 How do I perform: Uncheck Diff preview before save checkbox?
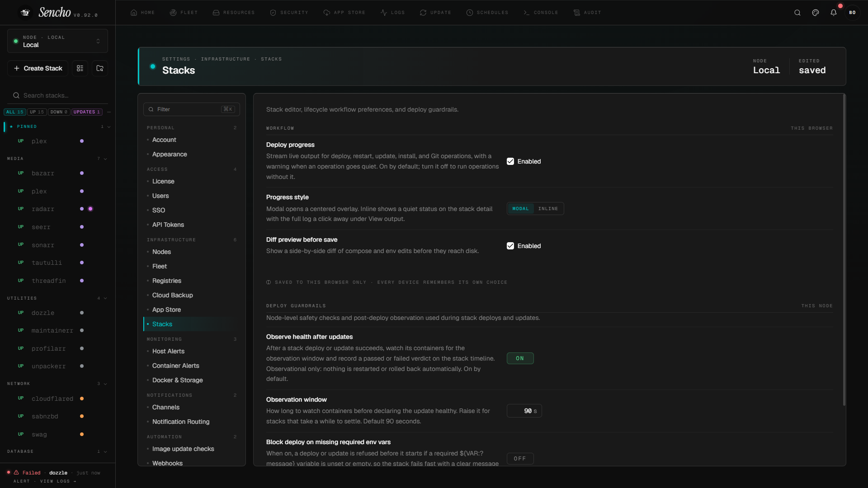510,246
